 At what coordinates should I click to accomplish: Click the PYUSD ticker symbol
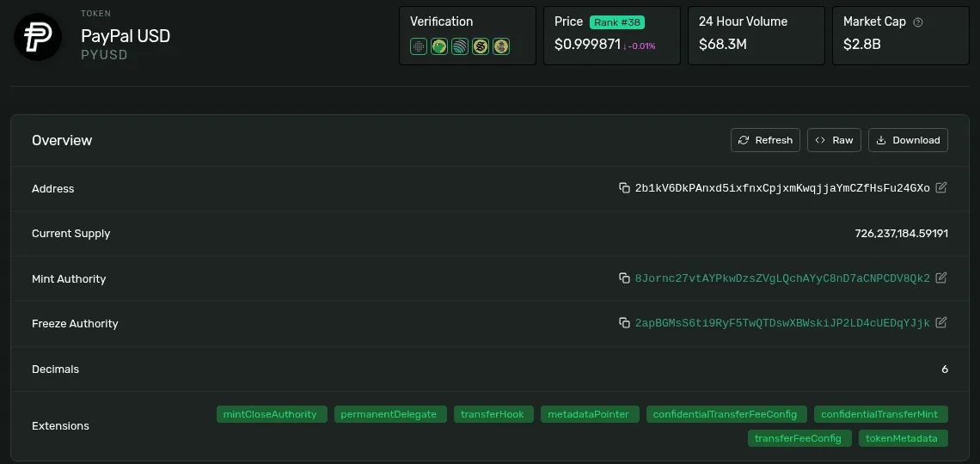pyautogui.click(x=104, y=55)
